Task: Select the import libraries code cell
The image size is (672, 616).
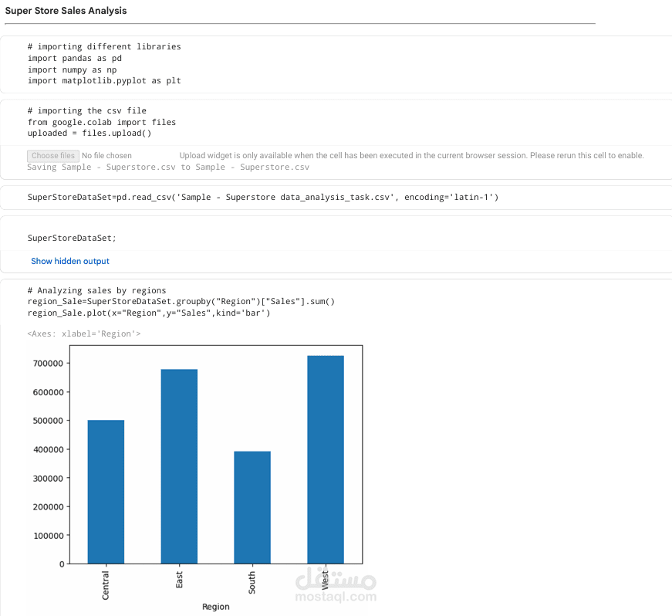Action: coord(336,64)
